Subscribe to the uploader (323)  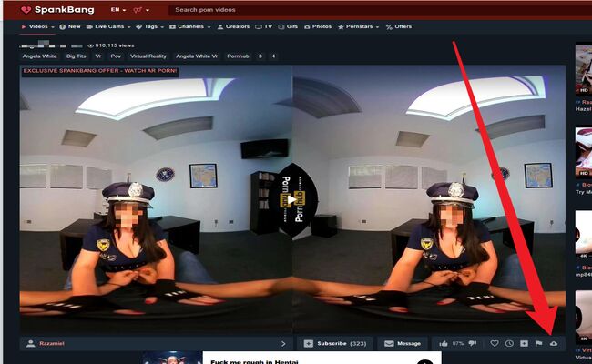tap(335, 344)
